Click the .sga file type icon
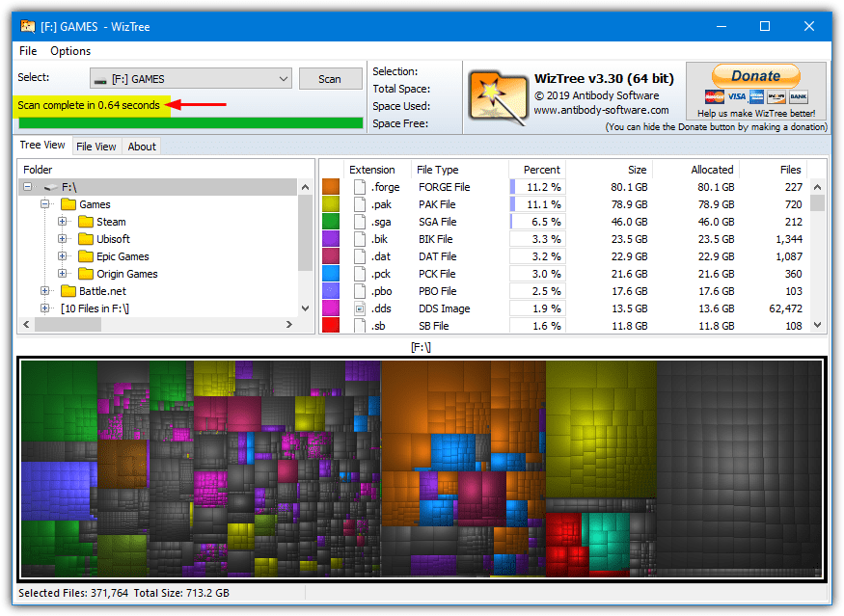Image resolution: width=844 pixels, height=616 pixels. tap(360, 222)
